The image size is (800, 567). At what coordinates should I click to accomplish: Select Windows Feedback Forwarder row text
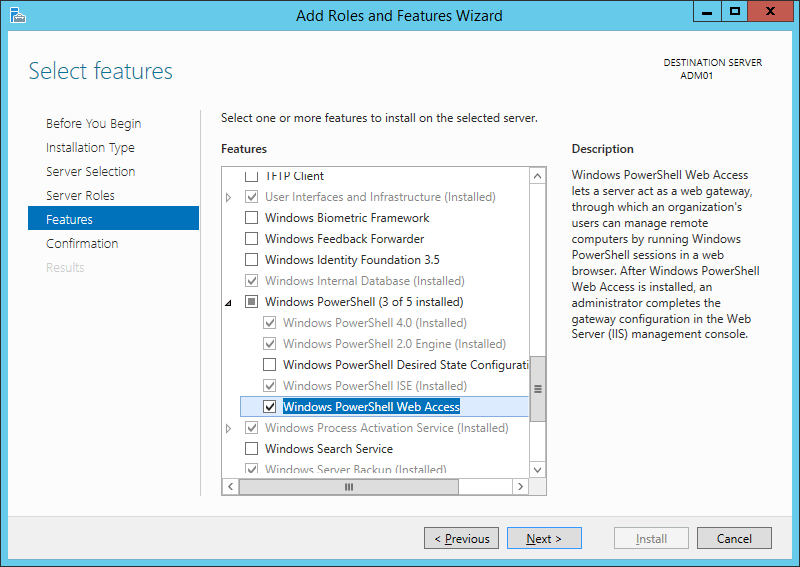(344, 239)
